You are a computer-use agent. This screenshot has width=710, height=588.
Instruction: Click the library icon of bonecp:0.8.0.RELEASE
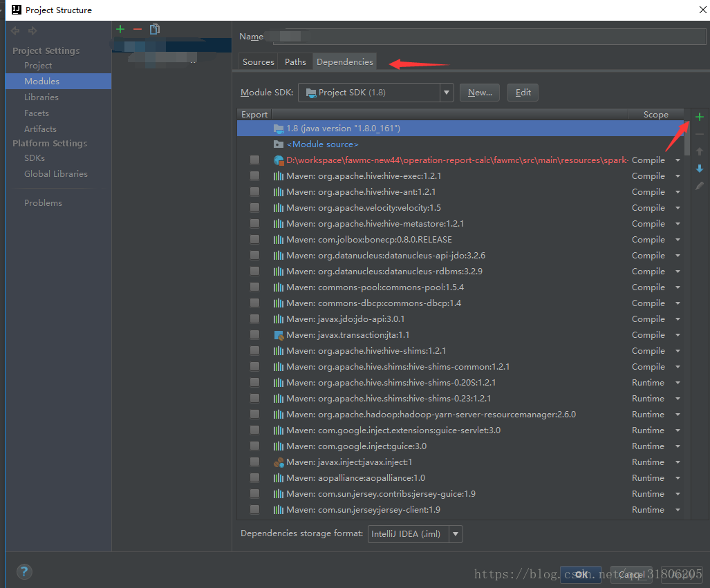coord(279,240)
